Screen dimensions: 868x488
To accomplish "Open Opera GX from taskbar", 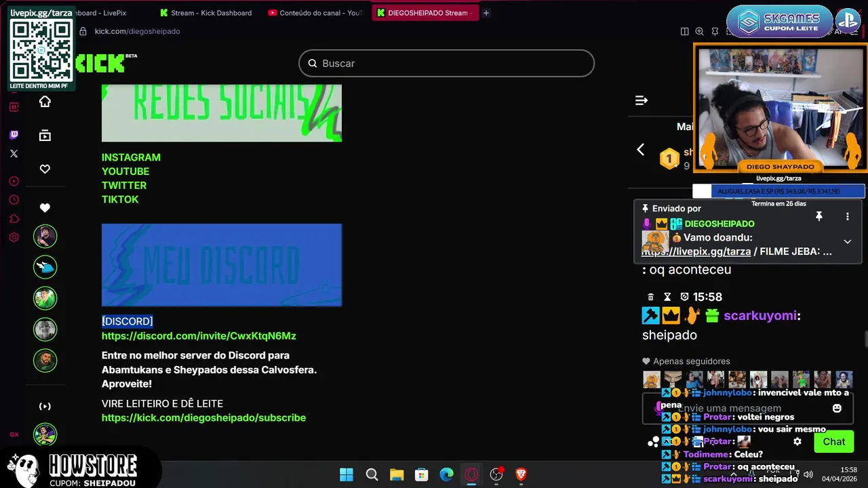I will [x=471, y=474].
